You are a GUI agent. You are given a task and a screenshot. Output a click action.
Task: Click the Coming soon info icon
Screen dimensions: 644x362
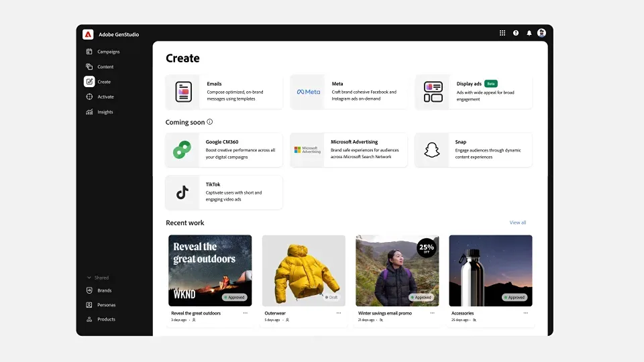coord(209,122)
